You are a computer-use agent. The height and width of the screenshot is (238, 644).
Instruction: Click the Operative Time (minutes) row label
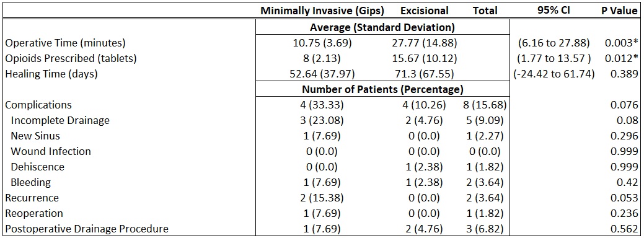(x=65, y=43)
